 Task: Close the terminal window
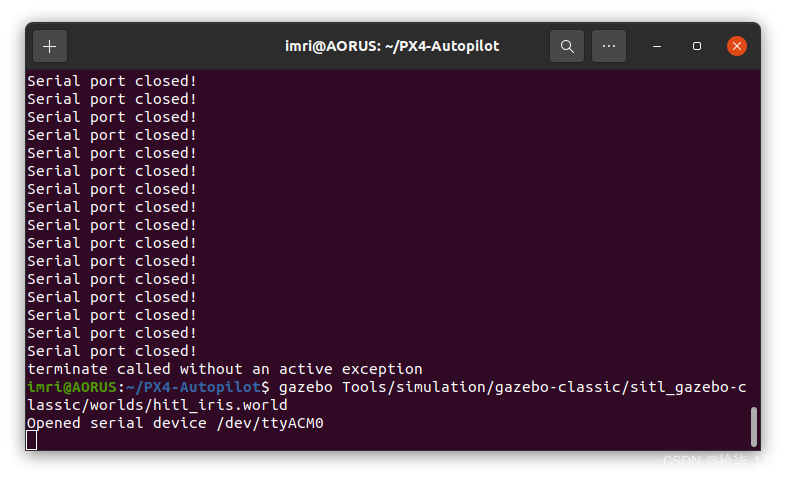737,46
